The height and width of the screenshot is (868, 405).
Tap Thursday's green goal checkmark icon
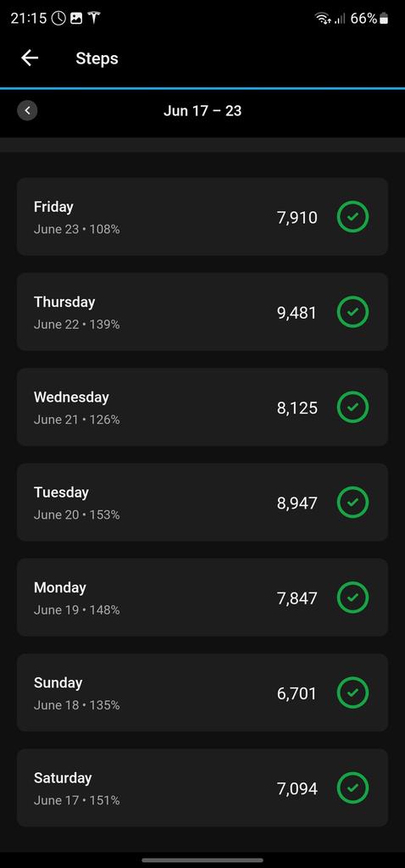click(352, 312)
